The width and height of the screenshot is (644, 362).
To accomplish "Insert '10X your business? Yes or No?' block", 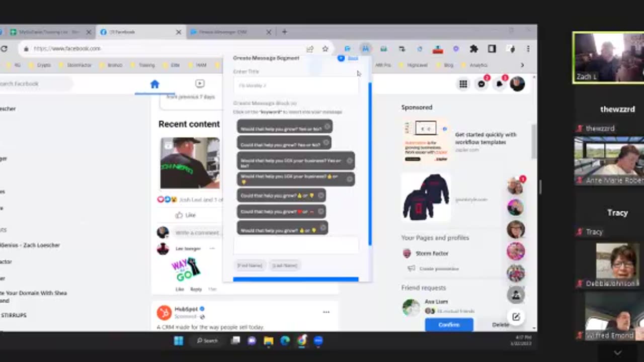I will (291, 161).
